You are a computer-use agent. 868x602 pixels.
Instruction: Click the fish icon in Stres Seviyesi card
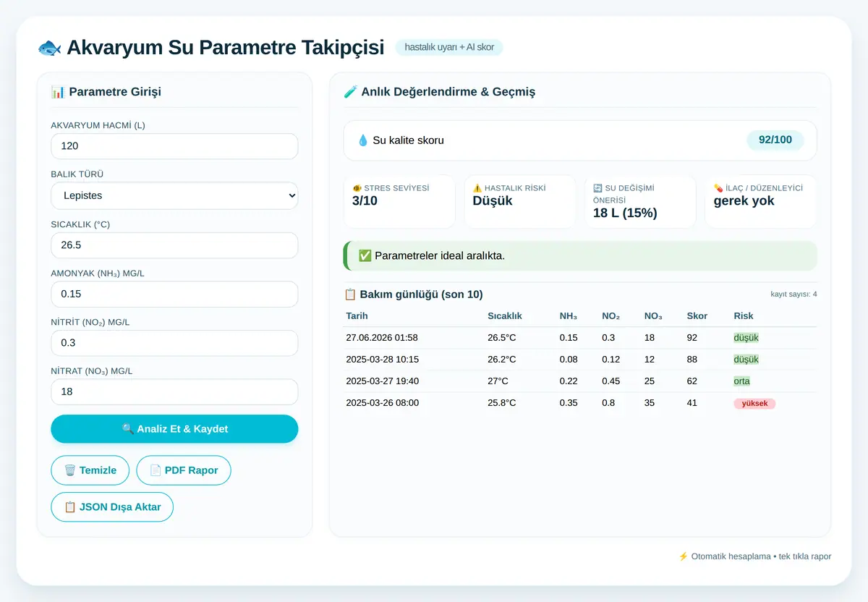[x=357, y=188]
